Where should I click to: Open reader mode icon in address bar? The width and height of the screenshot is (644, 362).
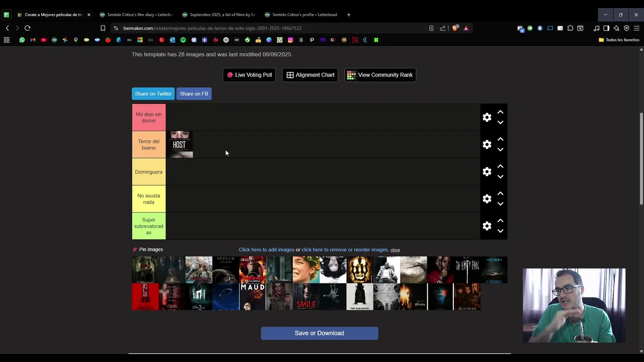tap(431, 28)
